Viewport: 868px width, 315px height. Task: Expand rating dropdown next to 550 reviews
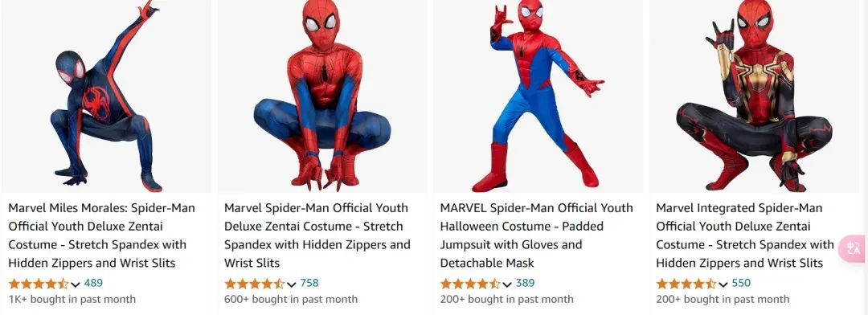[723, 284]
